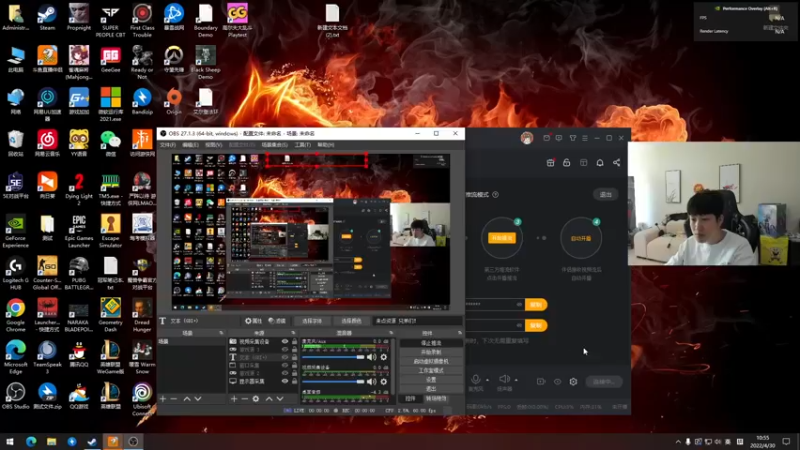Open the 编辑(E) menu in OBS
800x450 pixels.
pos(190,145)
